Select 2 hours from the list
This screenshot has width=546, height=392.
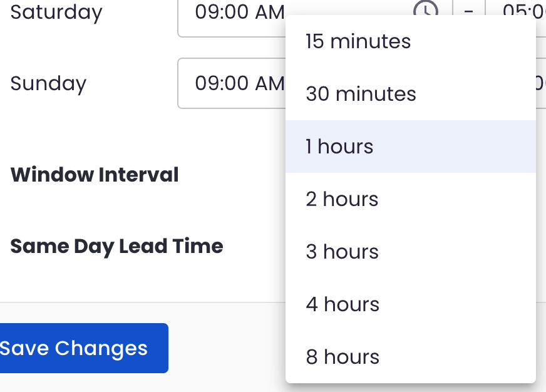click(x=411, y=199)
